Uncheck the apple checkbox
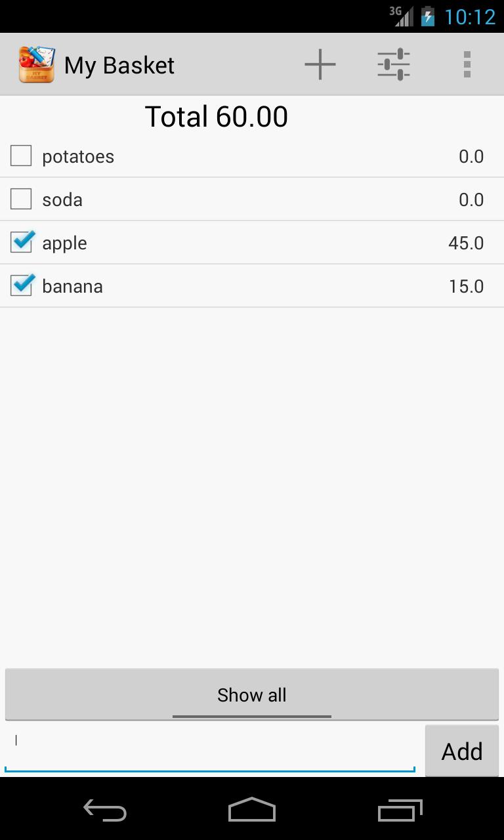Viewport: 504px width, 840px height. pos(21,243)
